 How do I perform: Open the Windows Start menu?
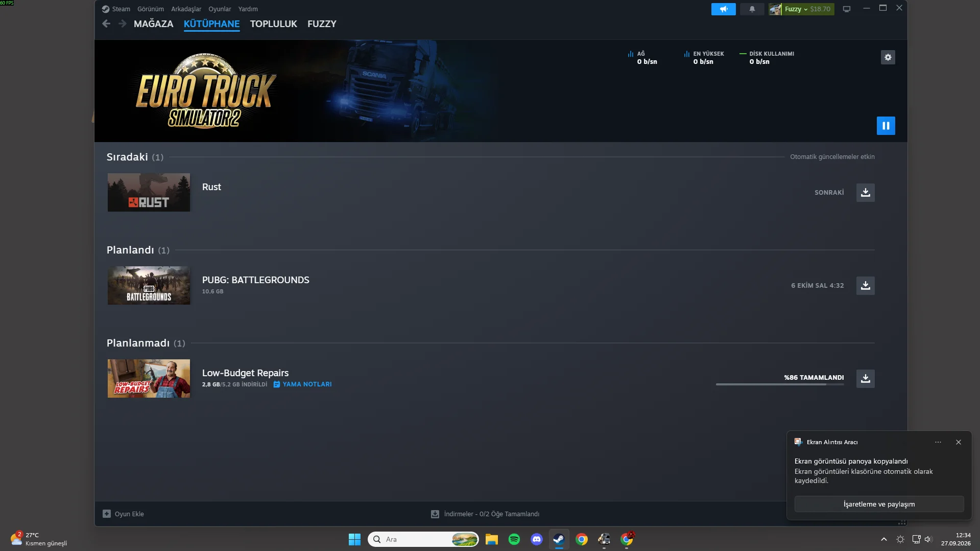pyautogui.click(x=354, y=539)
